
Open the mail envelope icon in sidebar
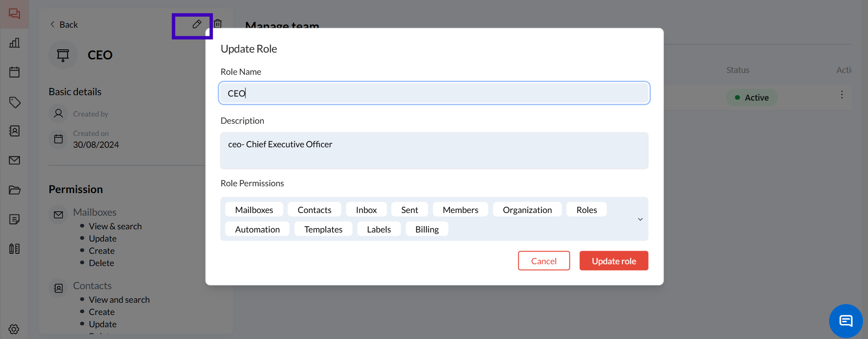tap(14, 160)
